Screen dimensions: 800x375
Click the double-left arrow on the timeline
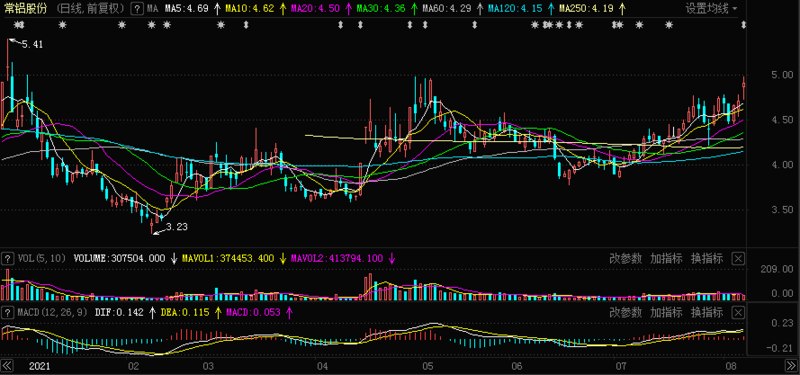coord(8,366)
